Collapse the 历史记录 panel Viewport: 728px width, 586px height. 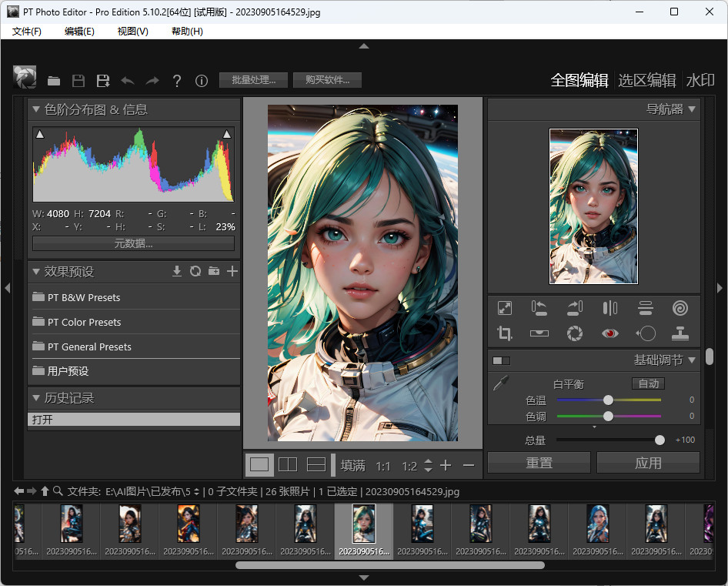point(35,398)
